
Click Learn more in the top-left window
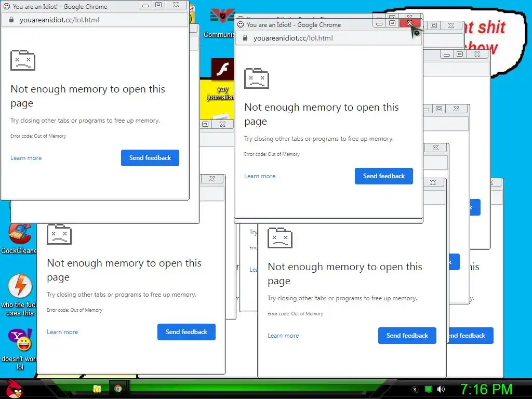(26, 158)
